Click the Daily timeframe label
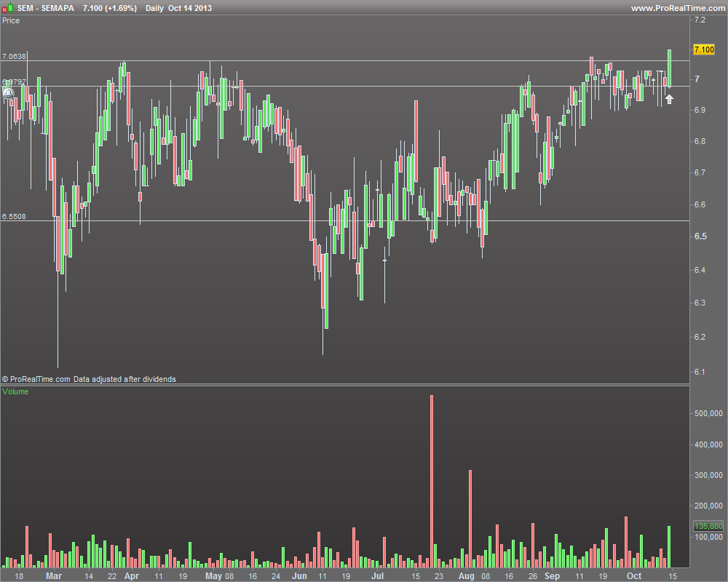Image resolution: width=728 pixels, height=582 pixels. point(154,8)
